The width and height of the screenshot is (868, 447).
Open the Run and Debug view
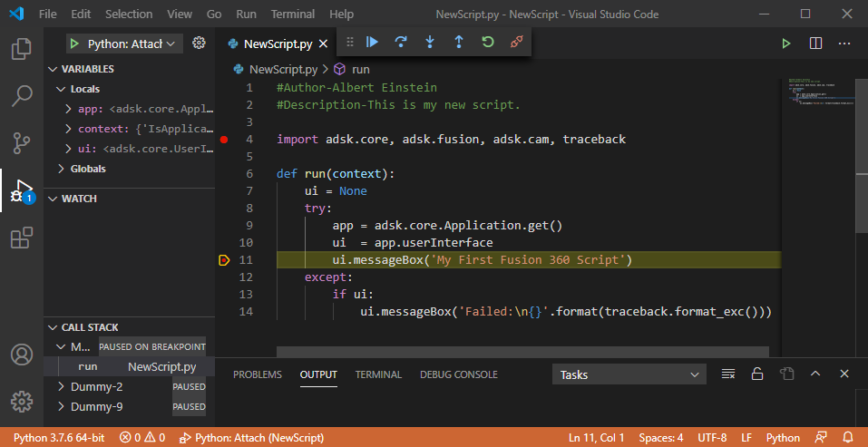(22, 191)
